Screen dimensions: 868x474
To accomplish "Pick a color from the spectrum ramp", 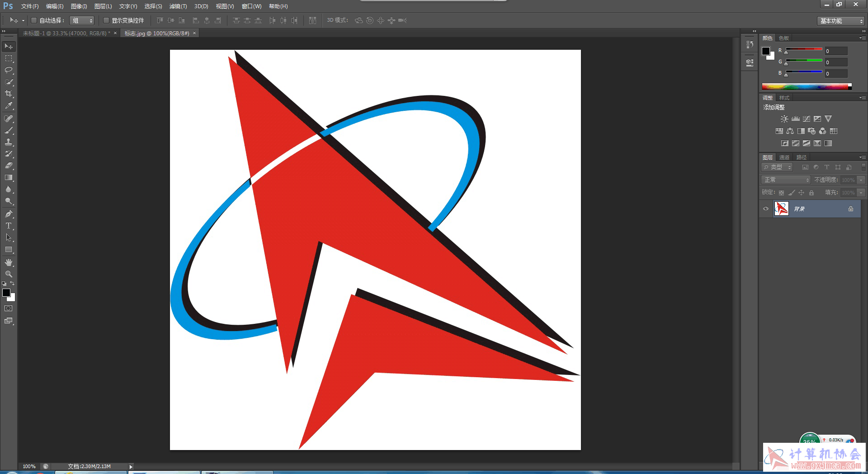I will pos(807,86).
